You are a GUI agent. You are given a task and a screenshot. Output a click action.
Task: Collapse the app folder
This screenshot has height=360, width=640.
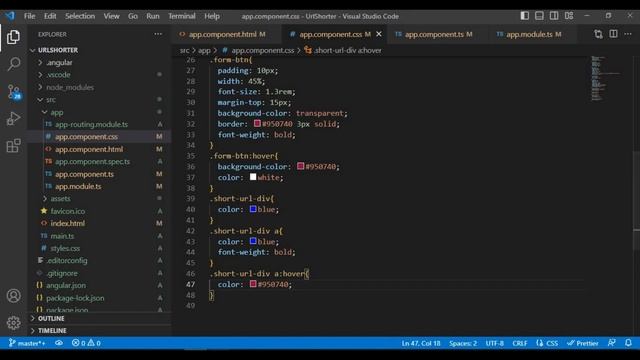(x=99, y=112)
